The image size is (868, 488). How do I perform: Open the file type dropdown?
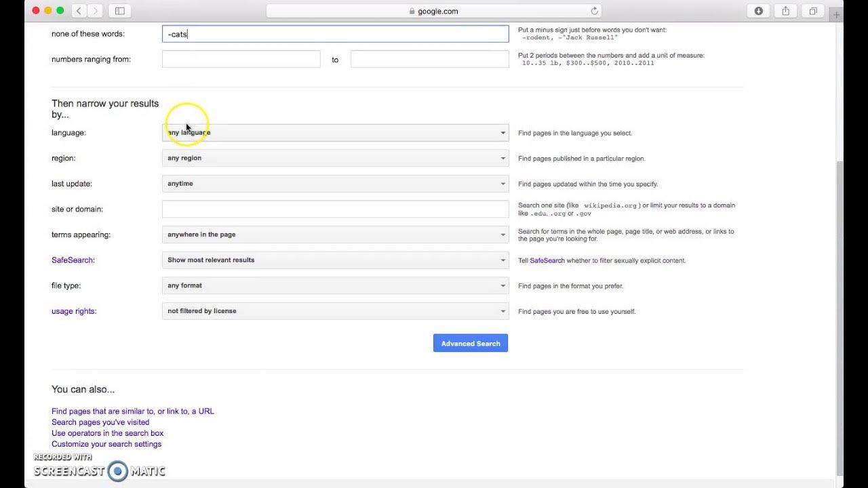(x=335, y=286)
